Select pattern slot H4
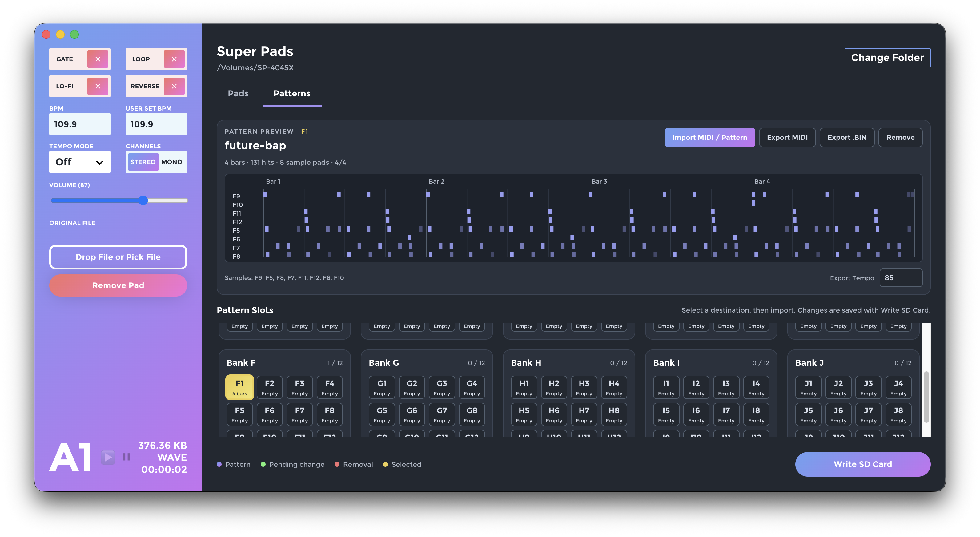The width and height of the screenshot is (980, 537). click(614, 387)
